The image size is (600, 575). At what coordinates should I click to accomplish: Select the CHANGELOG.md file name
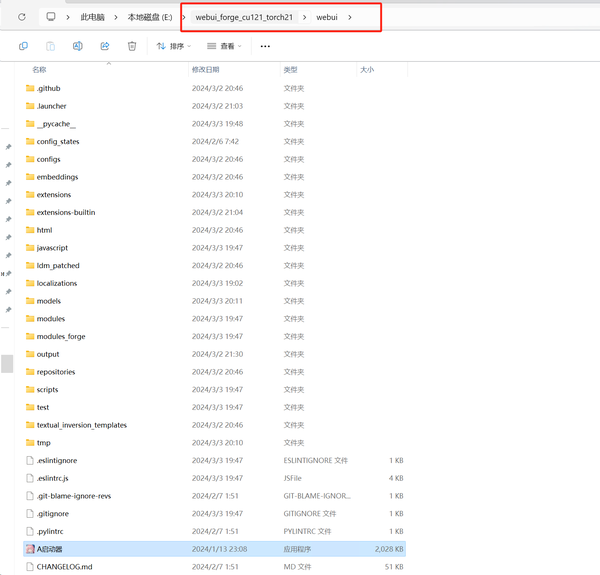coord(64,567)
